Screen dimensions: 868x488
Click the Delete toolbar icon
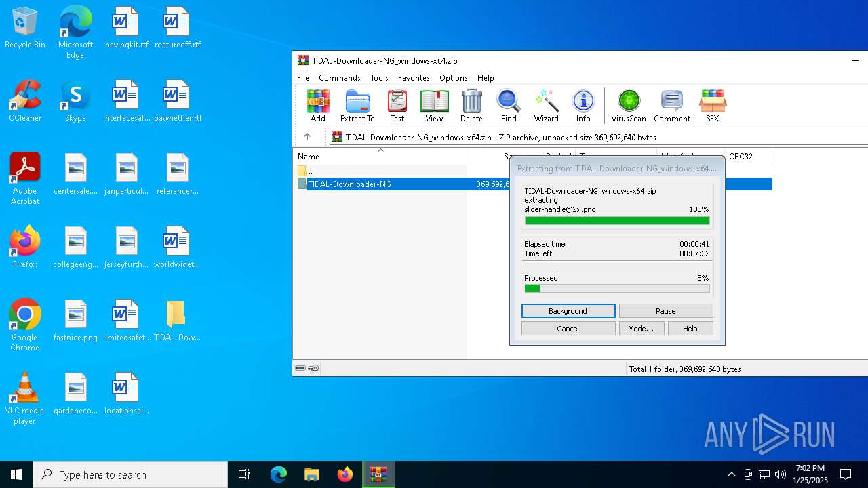point(471,106)
